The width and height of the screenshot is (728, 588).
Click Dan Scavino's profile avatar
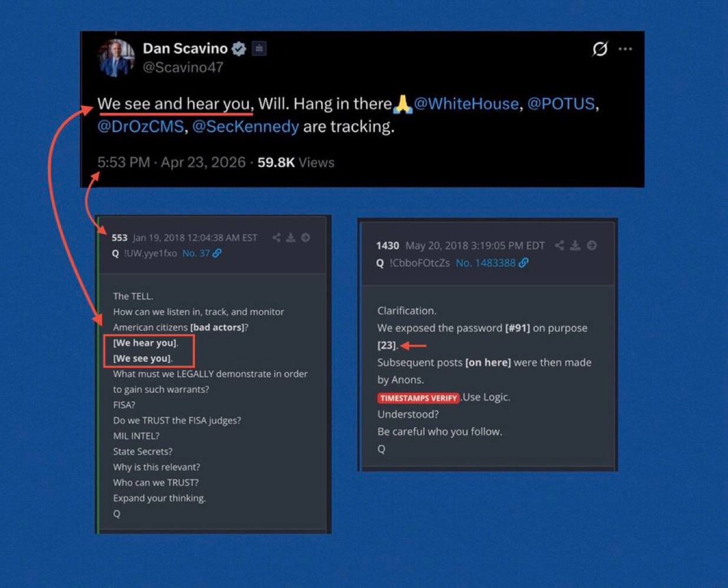[116, 58]
